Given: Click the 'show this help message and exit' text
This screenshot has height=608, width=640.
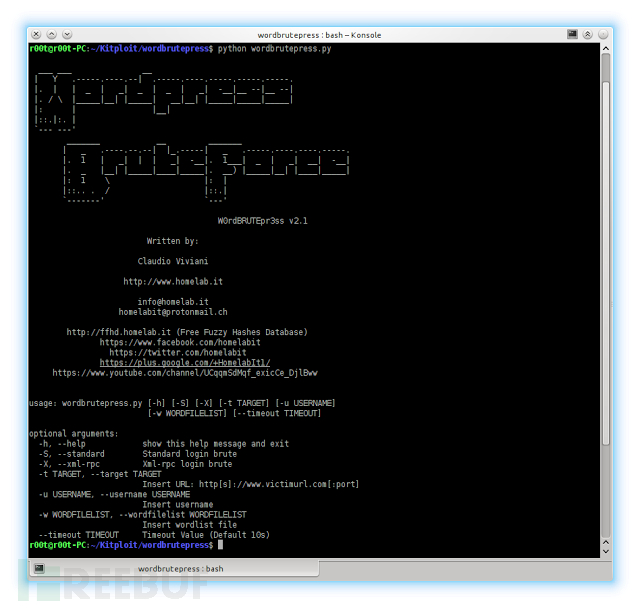Looking at the screenshot, I should tap(216, 444).
